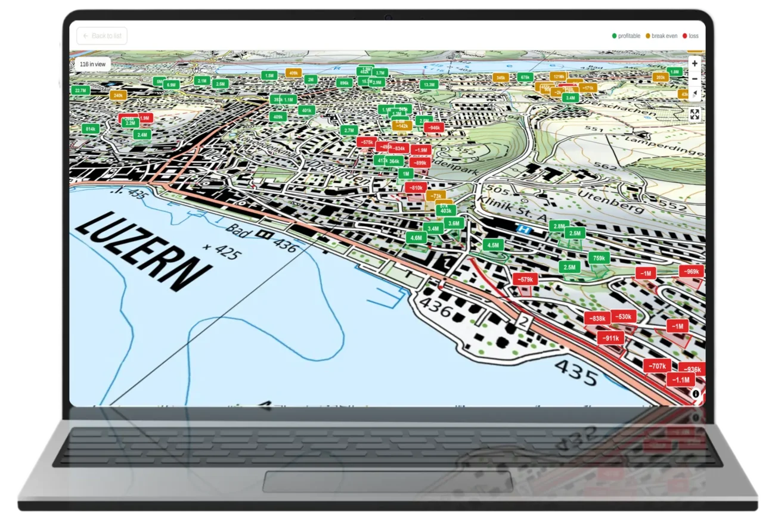Select the 6.9M profitable marker

(x=171, y=85)
